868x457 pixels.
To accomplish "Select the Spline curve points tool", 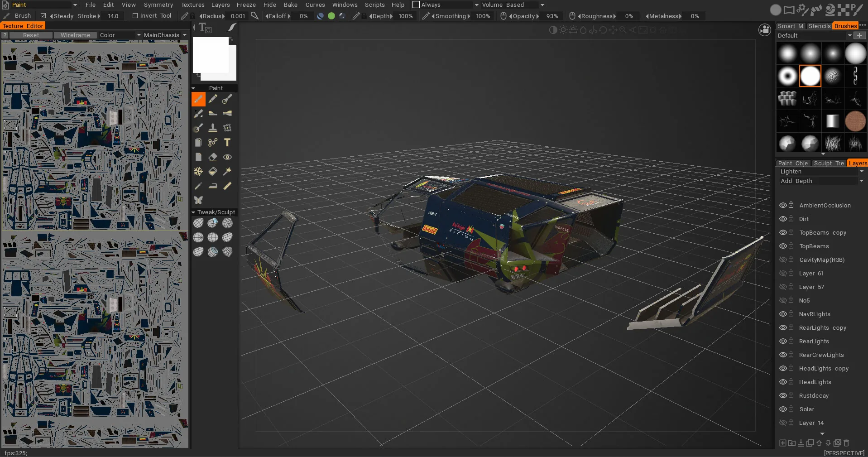I will [x=213, y=143].
